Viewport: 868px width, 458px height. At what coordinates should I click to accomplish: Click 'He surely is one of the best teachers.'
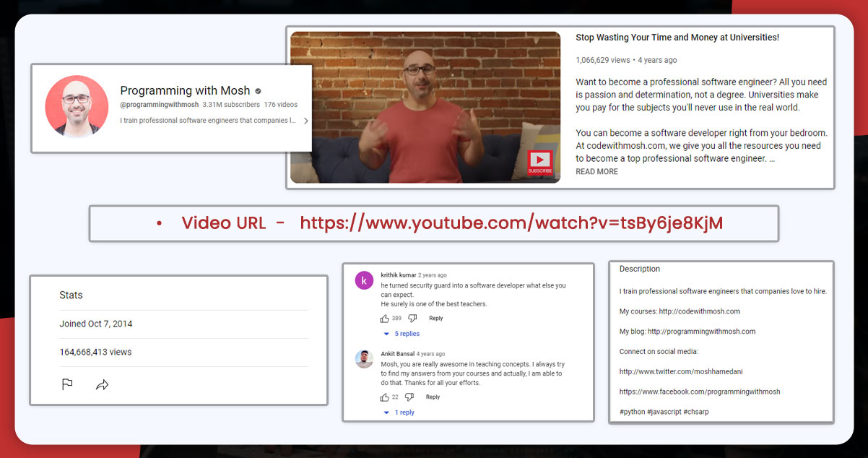point(434,304)
